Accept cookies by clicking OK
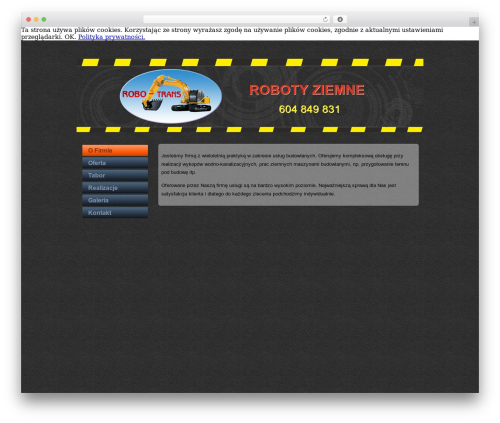 (70, 37)
